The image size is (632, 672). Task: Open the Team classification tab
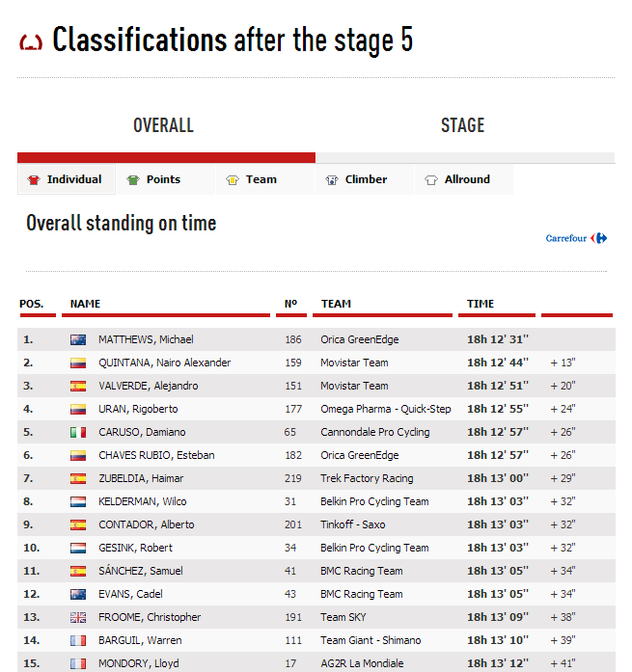click(x=261, y=179)
